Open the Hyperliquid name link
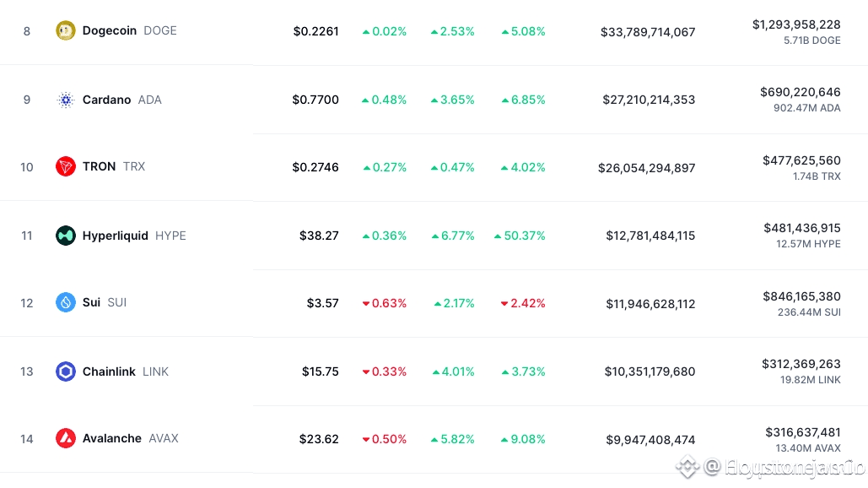The width and height of the screenshot is (868, 488). (115, 236)
